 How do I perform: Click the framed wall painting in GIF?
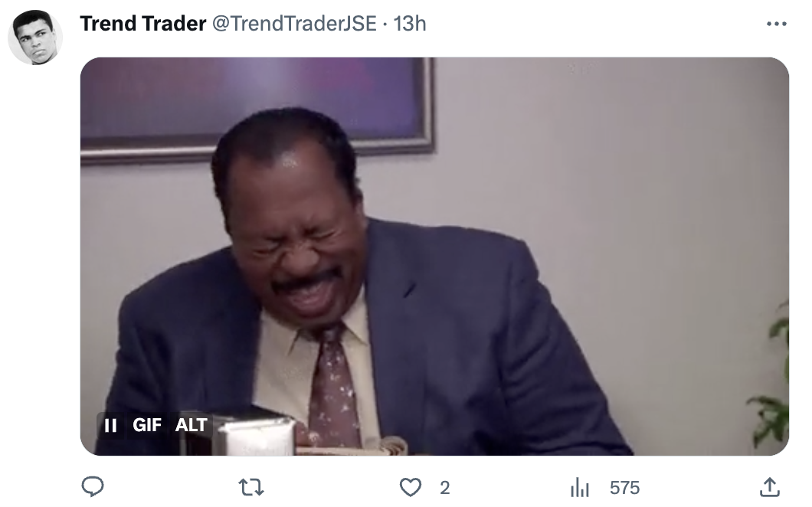(257, 108)
